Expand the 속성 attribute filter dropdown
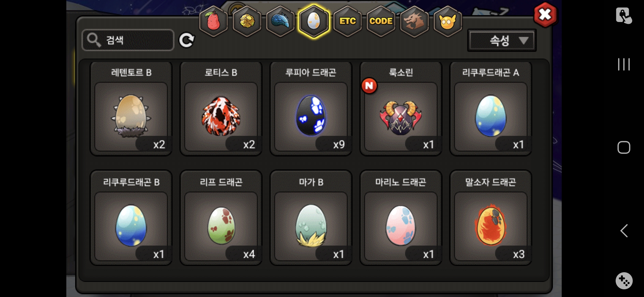The image size is (644, 297). point(502,41)
